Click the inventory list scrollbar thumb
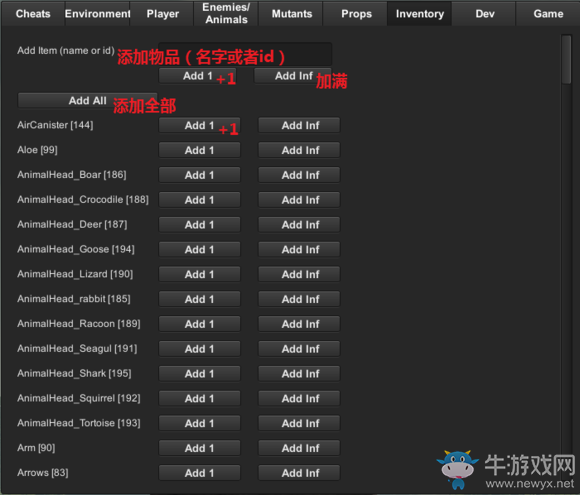580x495 pixels. 566,59
